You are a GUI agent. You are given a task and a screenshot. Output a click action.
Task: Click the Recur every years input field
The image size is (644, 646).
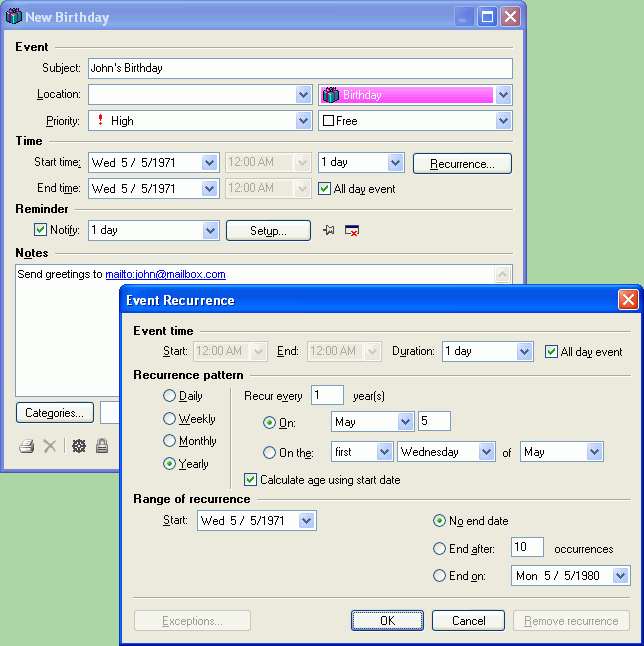coord(327,395)
